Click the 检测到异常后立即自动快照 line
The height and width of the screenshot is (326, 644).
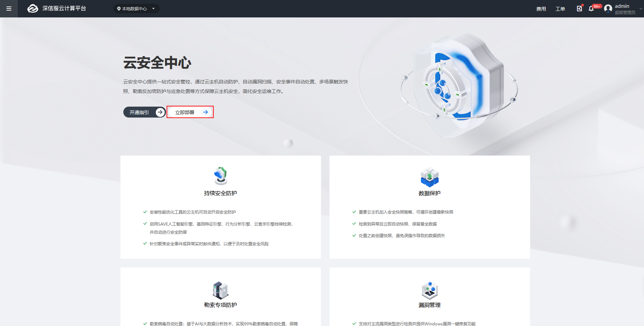pyautogui.click(x=398, y=224)
